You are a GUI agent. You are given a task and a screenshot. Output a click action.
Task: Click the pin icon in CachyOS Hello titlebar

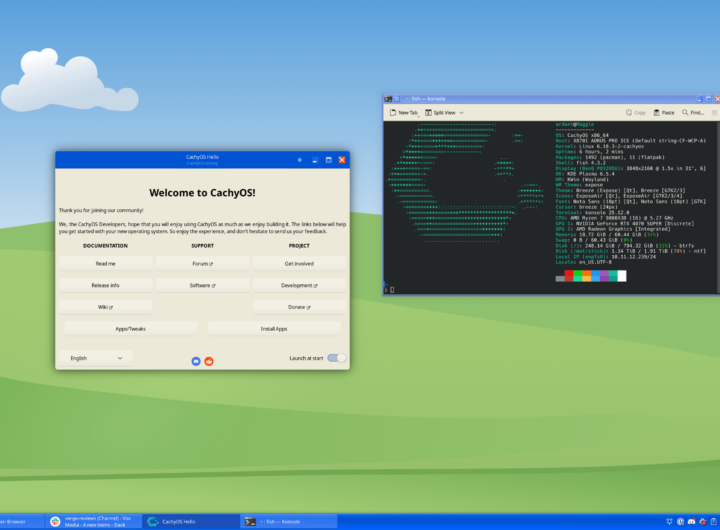[x=299, y=160]
